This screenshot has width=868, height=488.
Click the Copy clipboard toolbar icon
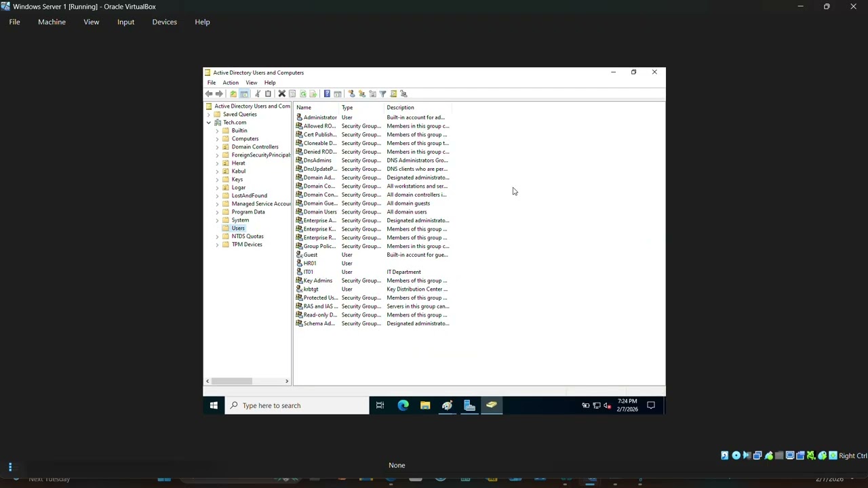point(268,94)
